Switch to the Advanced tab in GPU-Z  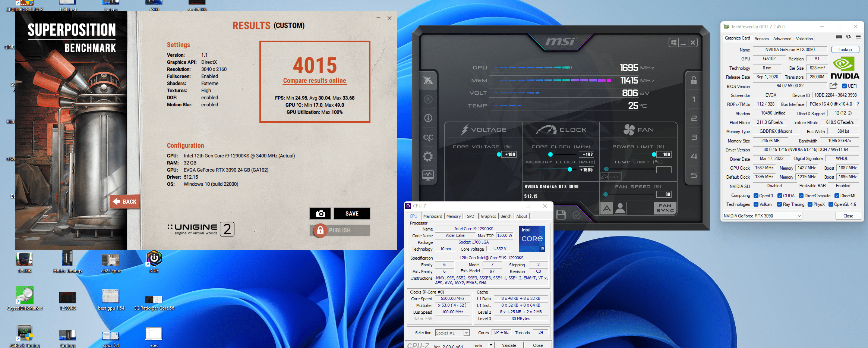[782, 39]
